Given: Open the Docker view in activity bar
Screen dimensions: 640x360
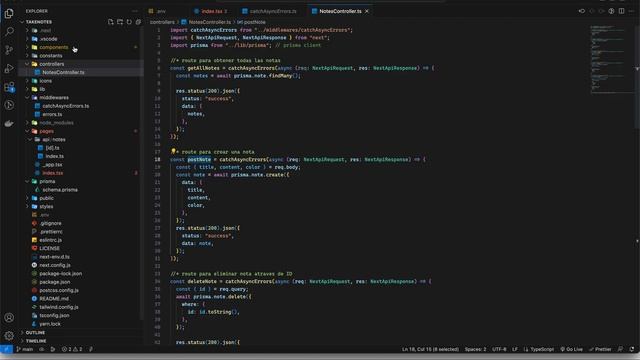Looking at the screenshot, I should (x=9, y=123).
